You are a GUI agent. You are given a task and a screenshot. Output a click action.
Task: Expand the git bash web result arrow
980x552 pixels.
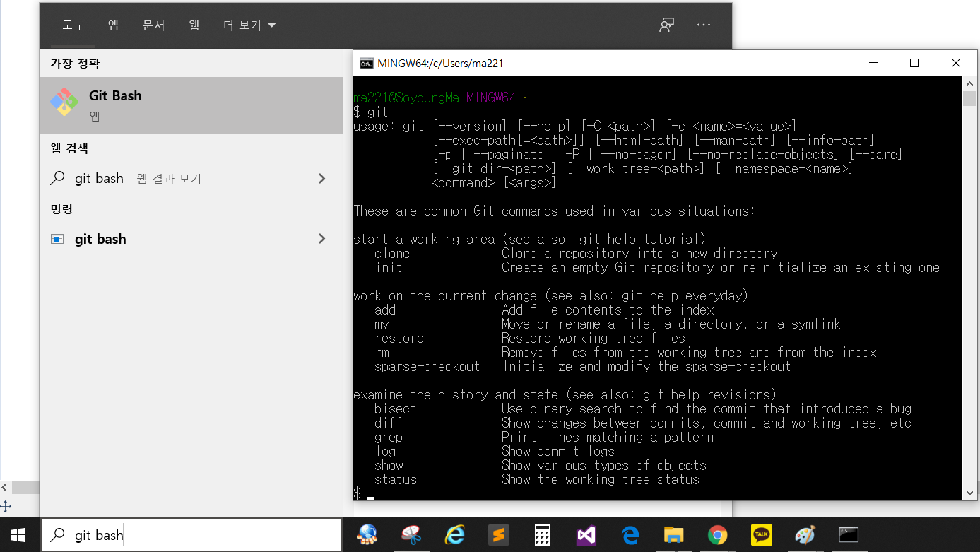pyautogui.click(x=322, y=178)
